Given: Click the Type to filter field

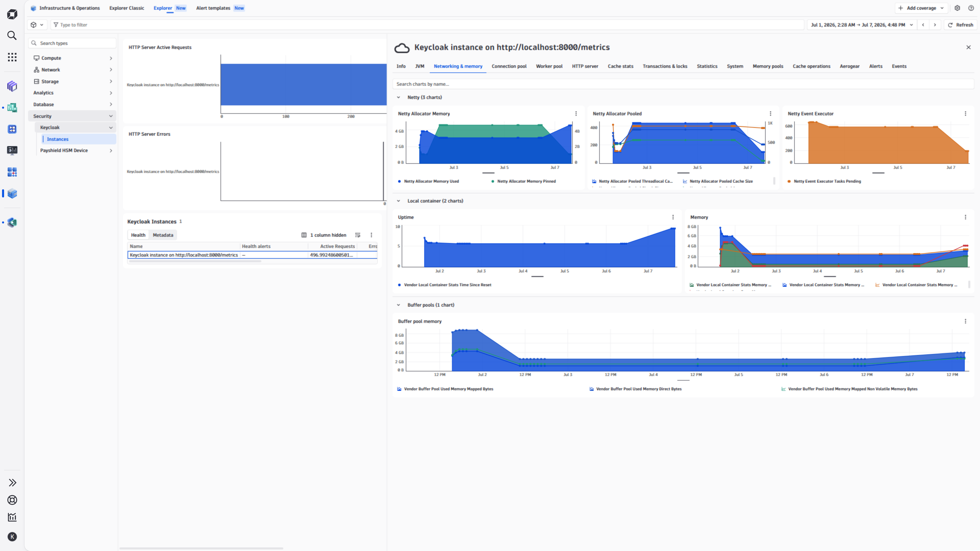Looking at the screenshot, I should [x=428, y=25].
